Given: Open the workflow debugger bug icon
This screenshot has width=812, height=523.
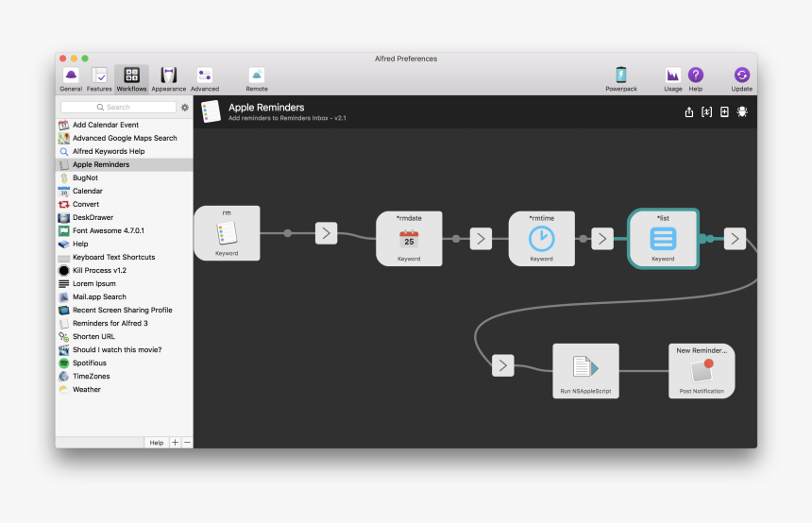Looking at the screenshot, I should click(x=742, y=112).
